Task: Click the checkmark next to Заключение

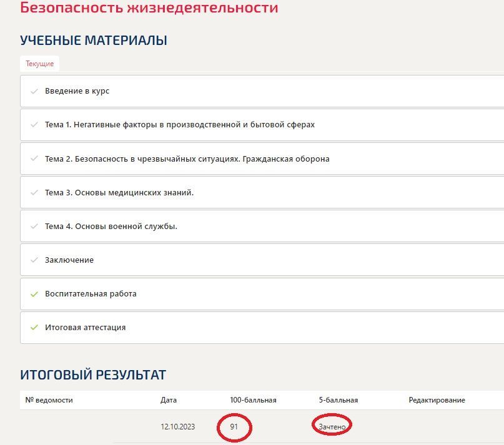Action: [x=34, y=260]
